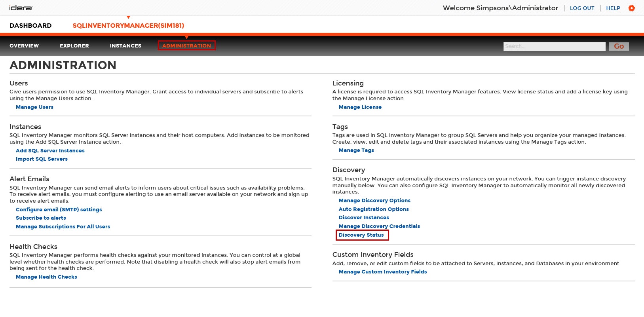
Task: Switch to the Explorer tab
Action: coord(74,46)
